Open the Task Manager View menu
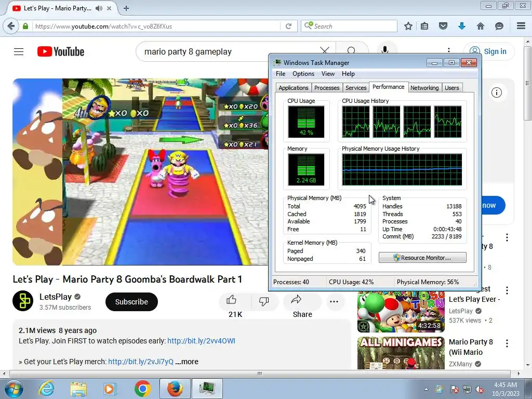 click(x=328, y=74)
